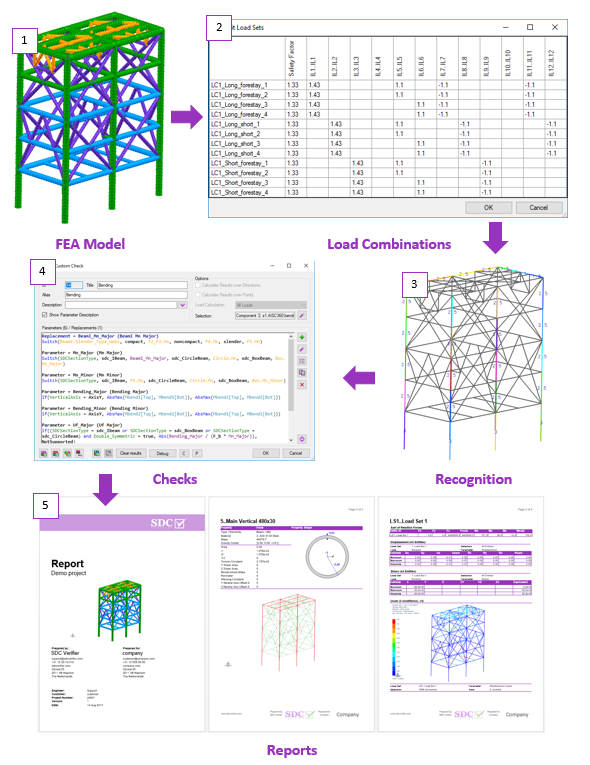The image size is (590, 765).
Task: Click Safety Factor cell 1.33 of LC1_Long_forestay_2
Action: click(296, 95)
